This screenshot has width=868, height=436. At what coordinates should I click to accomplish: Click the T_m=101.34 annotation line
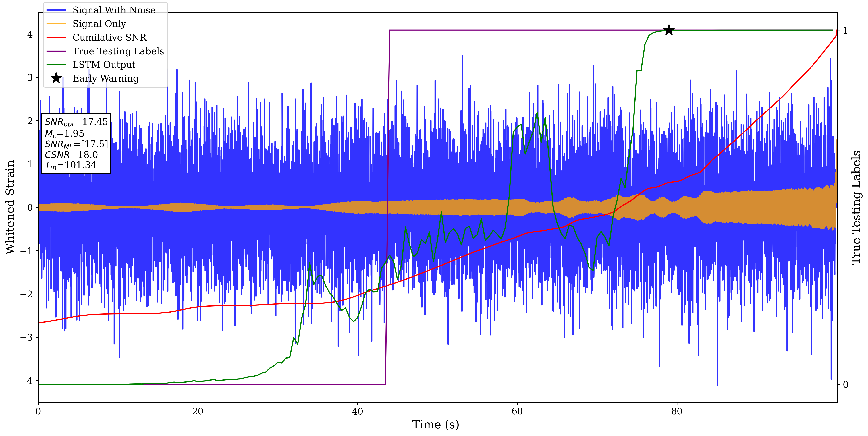70,165
